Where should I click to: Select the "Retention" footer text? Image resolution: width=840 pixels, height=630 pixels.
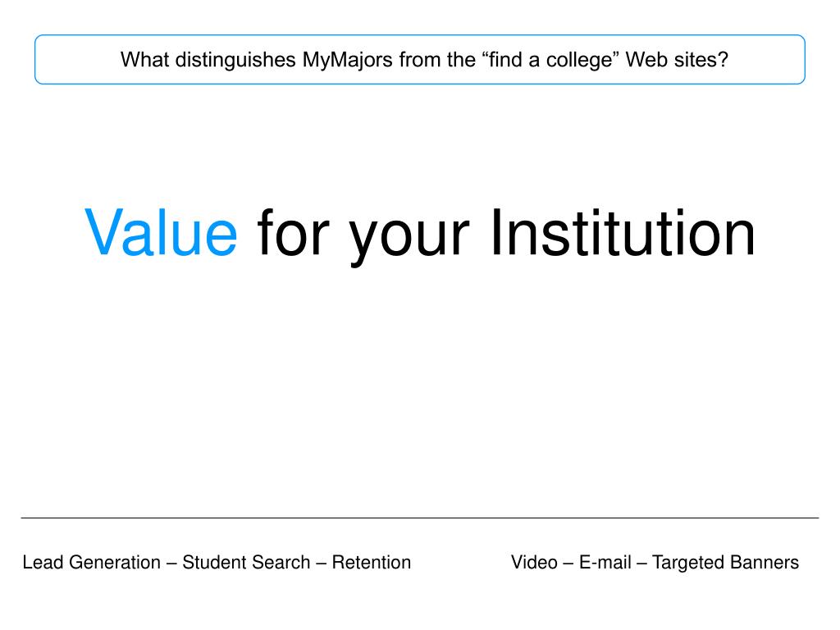tap(372, 563)
